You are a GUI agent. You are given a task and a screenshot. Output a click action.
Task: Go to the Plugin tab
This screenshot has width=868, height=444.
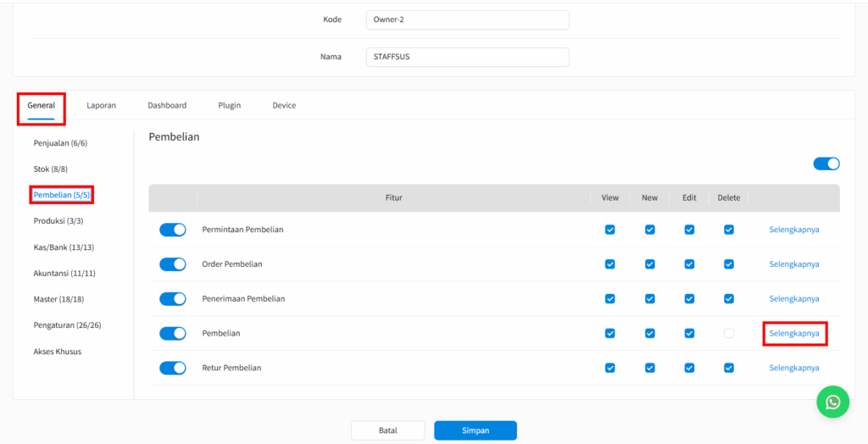click(229, 106)
